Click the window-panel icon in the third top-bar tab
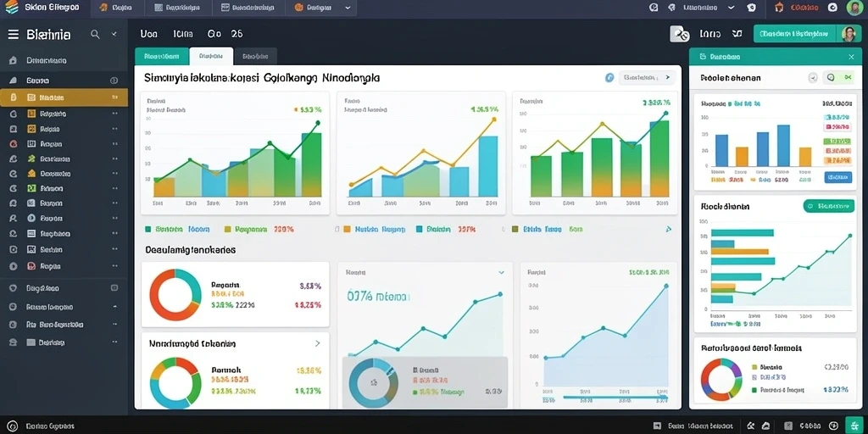 [x=225, y=8]
